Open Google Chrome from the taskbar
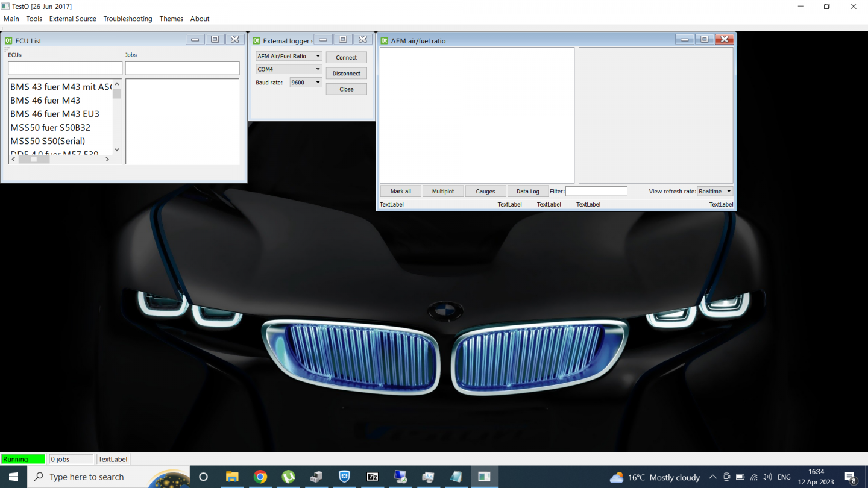 click(x=260, y=477)
